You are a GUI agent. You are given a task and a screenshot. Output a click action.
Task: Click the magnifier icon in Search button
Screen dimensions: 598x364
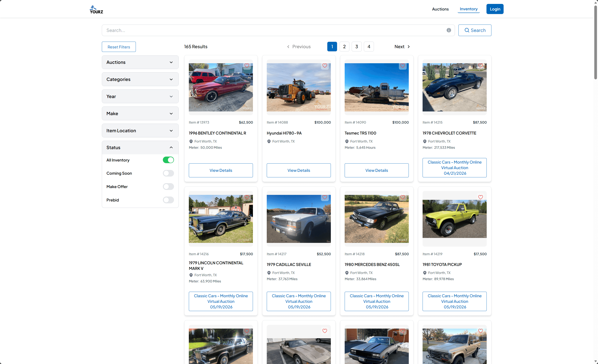(466, 30)
